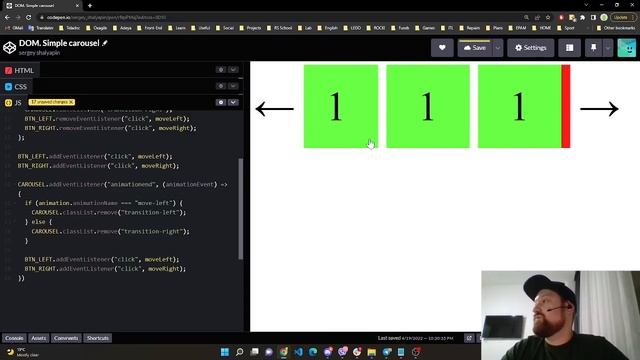Open pen Settings
Viewport: 640px width, 360px height.
point(531,48)
